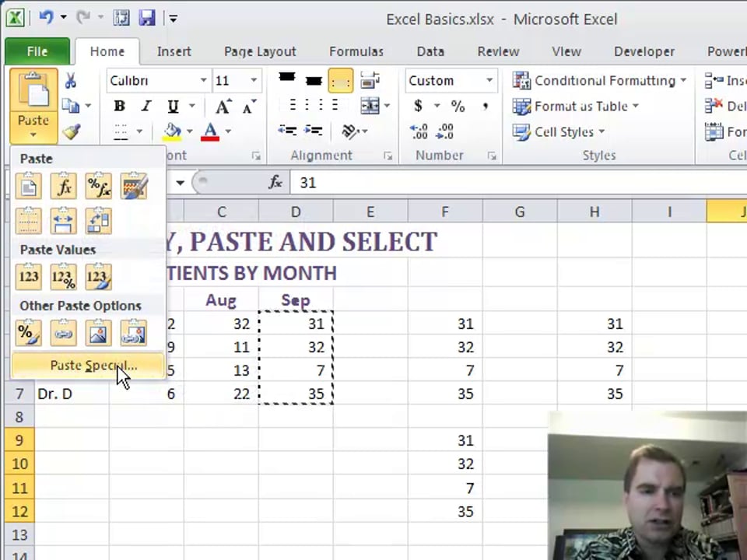Click the Save floppy disk icon

pyautogui.click(x=147, y=18)
